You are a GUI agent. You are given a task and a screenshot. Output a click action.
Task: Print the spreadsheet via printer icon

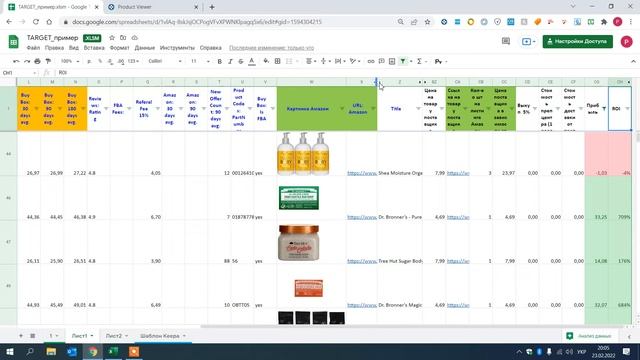click(x=38, y=61)
